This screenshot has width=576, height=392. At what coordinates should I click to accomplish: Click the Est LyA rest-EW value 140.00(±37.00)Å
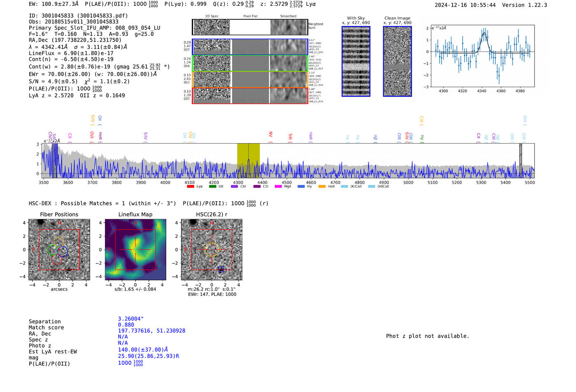point(143,350)
